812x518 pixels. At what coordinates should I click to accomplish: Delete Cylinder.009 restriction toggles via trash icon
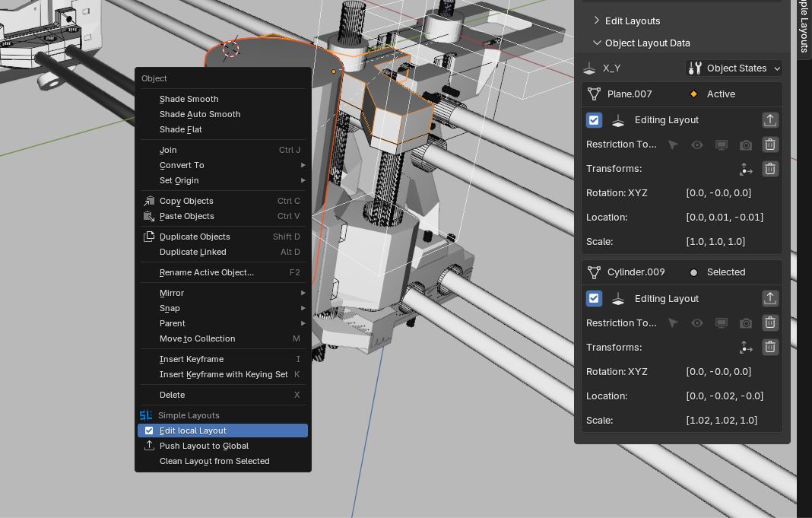tap(769, 323)
